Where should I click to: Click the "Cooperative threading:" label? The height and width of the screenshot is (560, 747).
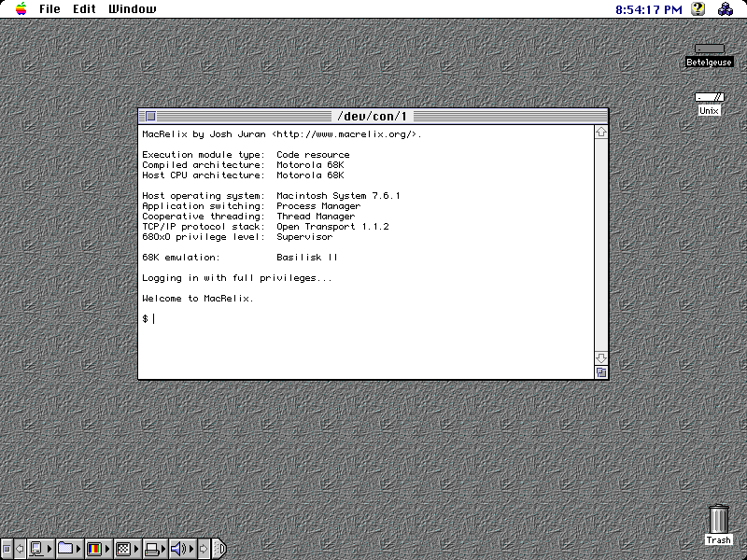point(204,217)
